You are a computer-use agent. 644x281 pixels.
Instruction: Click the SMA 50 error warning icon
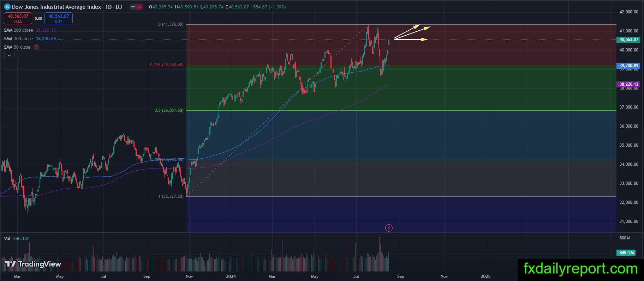coord(36,47)
